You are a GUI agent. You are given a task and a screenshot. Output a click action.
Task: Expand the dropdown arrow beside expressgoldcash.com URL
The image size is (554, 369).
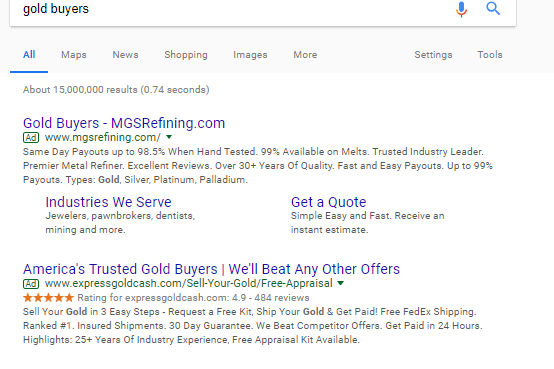point(341,283)
